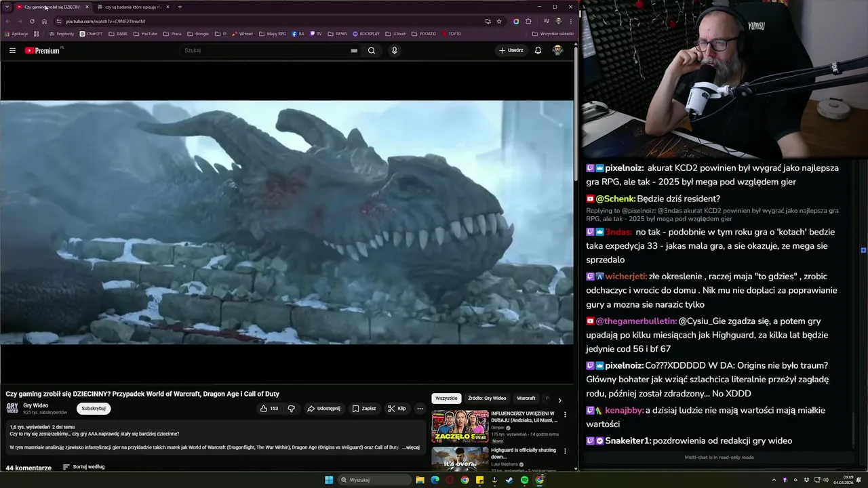Create a clip with the Klip button
The width and height of the screenshot is (868, 488).
click(x=397, y=409)
